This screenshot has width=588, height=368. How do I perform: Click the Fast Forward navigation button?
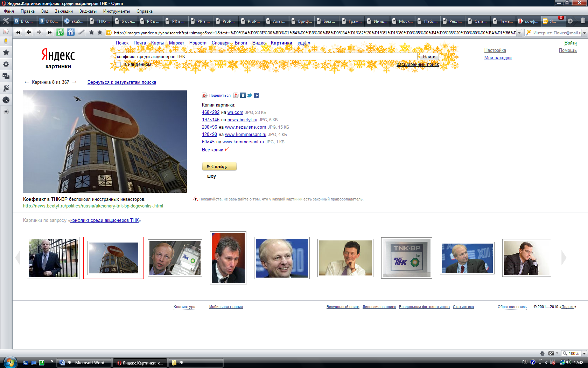pyautogui.click(x=49, y=33)
